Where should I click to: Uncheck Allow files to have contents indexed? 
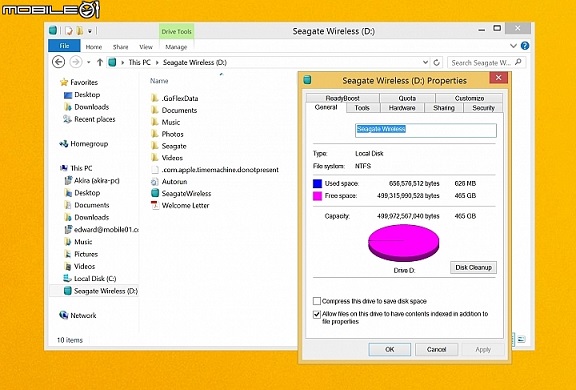(317, 314)
